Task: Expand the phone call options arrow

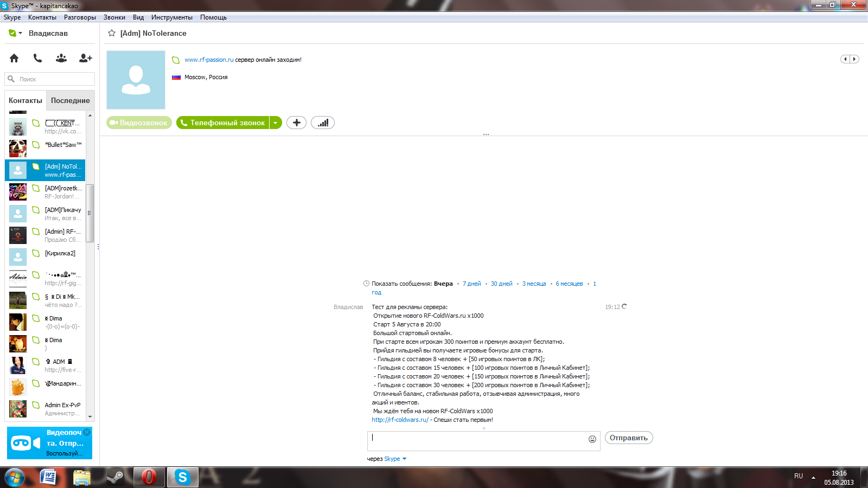Action: tap(276, 123)
